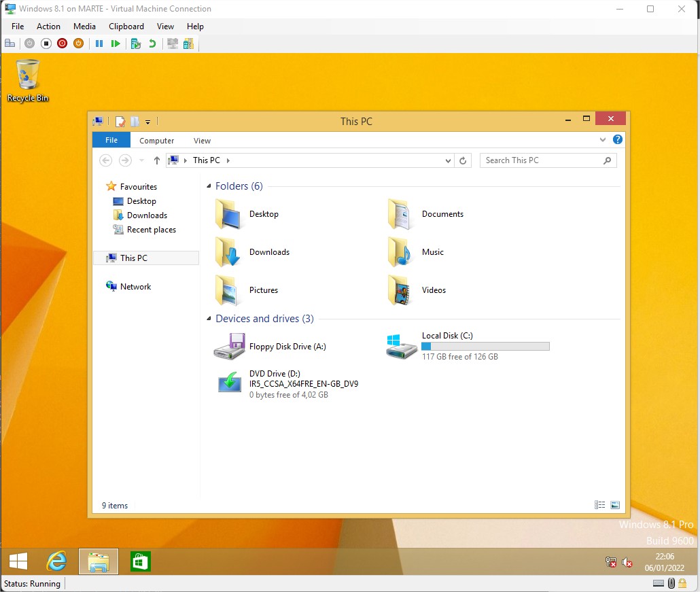The height and width of the screenshot is (592, 700).
Task: Click Local Disk (C:) usage bar
Action: [x=485, y=347]
